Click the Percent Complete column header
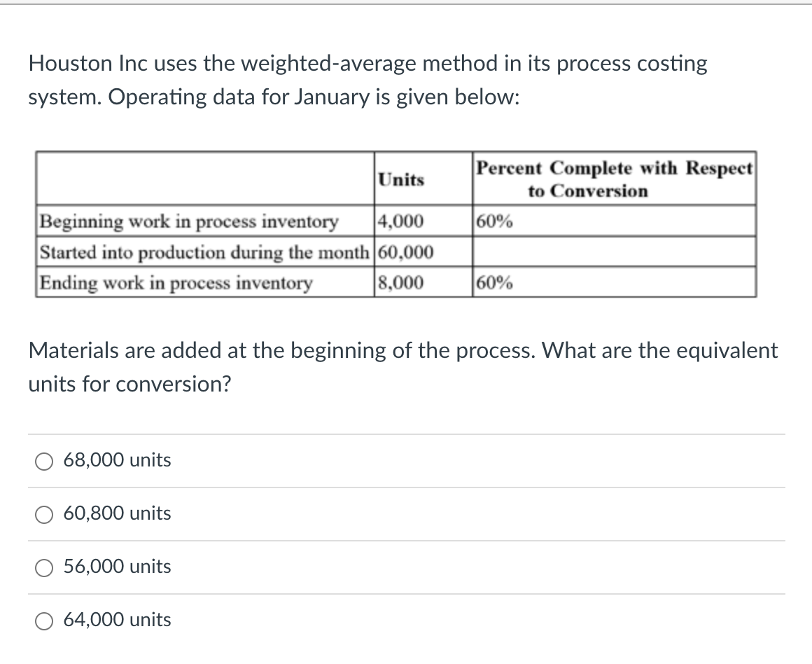812x664 pixels. 615,179
